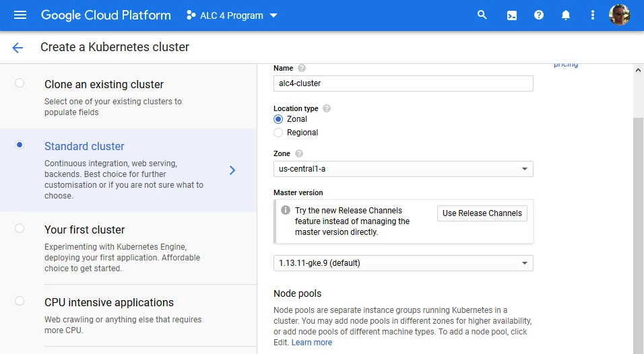Click Create a Kubernetes cluster heading
Viewport: 644px width, 354px height.
tap(115, 47)
